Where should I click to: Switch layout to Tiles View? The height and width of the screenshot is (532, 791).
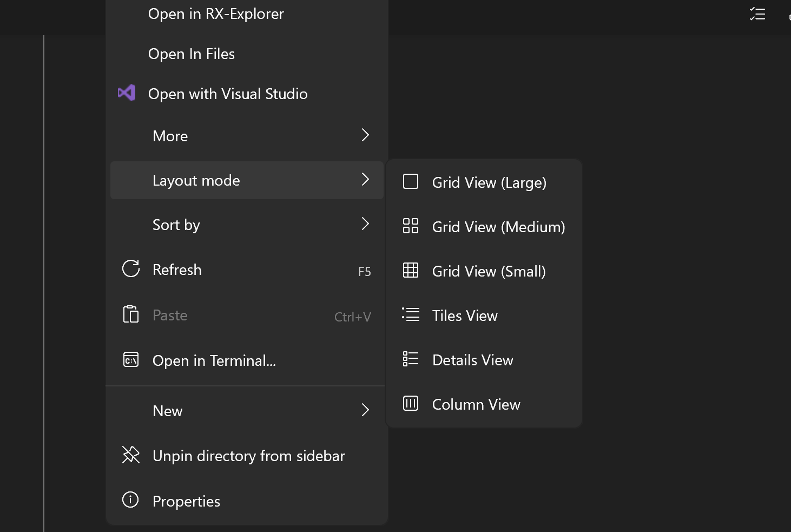pos(465,316)
